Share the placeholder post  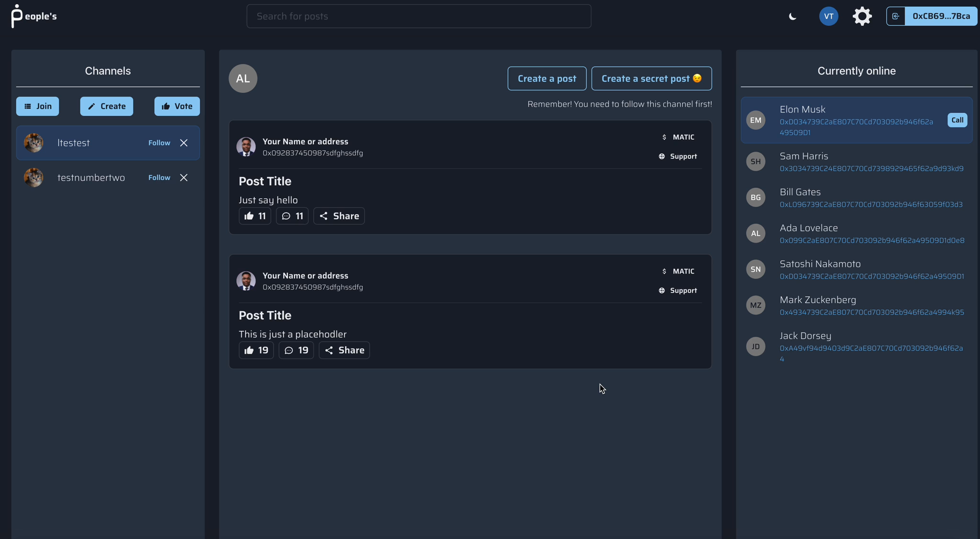tap(345, 350)
